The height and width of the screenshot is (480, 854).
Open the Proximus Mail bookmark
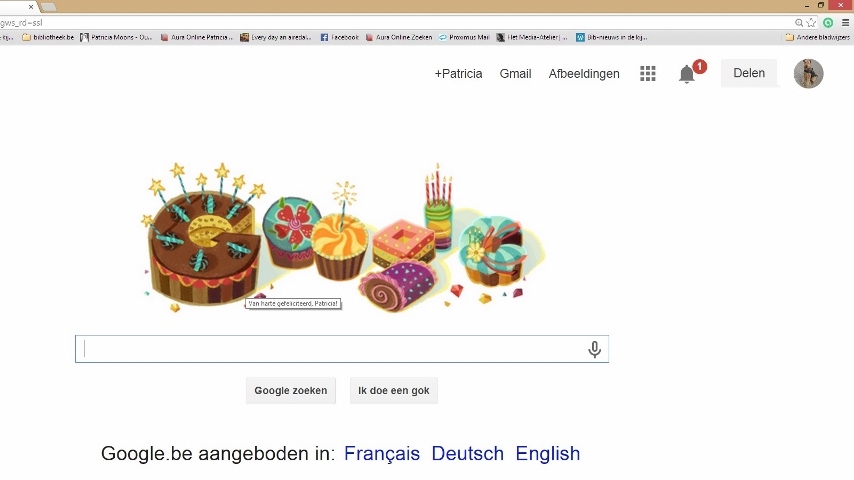tap(464, 37)
